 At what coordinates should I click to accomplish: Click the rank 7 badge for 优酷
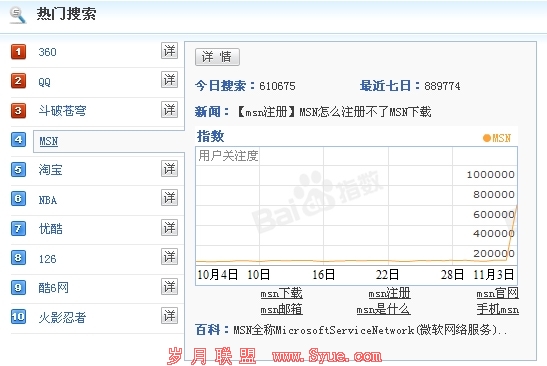click(18, 229)
